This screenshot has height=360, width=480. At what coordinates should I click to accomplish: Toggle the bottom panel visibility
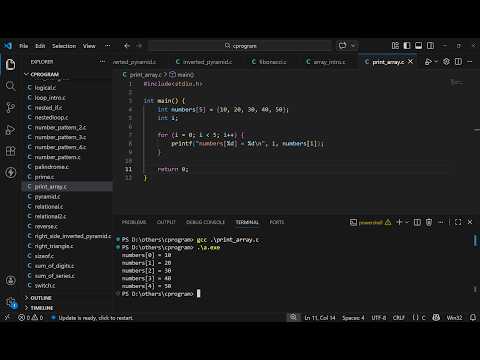click(x=419, y=46)
